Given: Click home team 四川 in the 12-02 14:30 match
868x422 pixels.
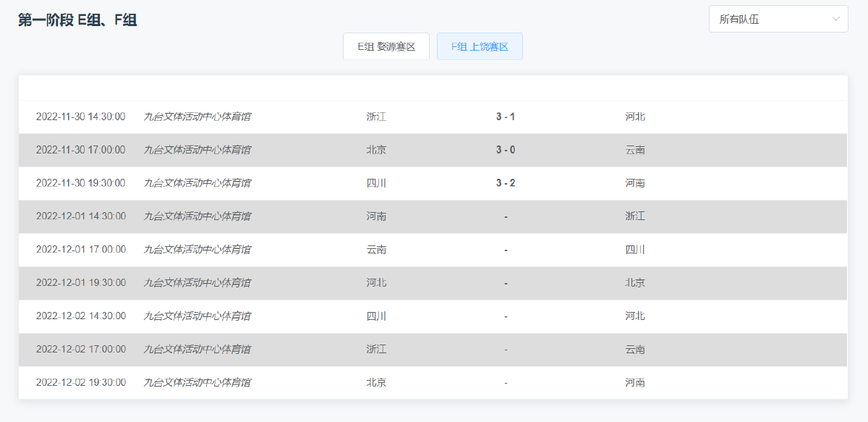Looking at the screenshot, I should click(x=376, y=316).
